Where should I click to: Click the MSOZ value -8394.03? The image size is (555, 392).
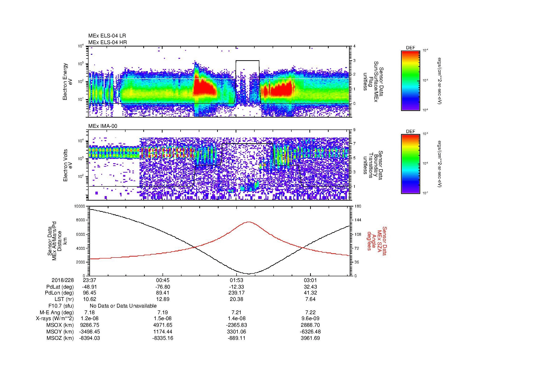pos(90,338)
